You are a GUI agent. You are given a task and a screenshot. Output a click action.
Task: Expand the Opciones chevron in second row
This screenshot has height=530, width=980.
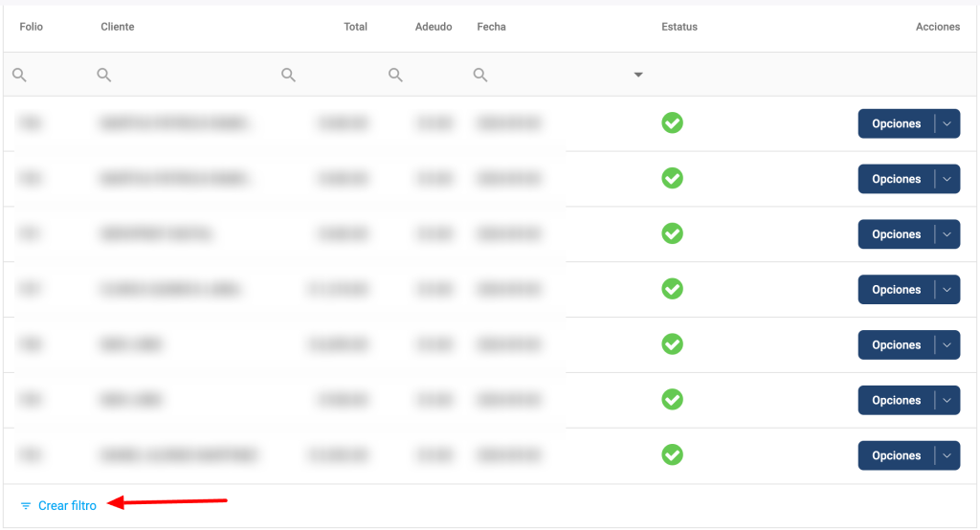point(947,179)
